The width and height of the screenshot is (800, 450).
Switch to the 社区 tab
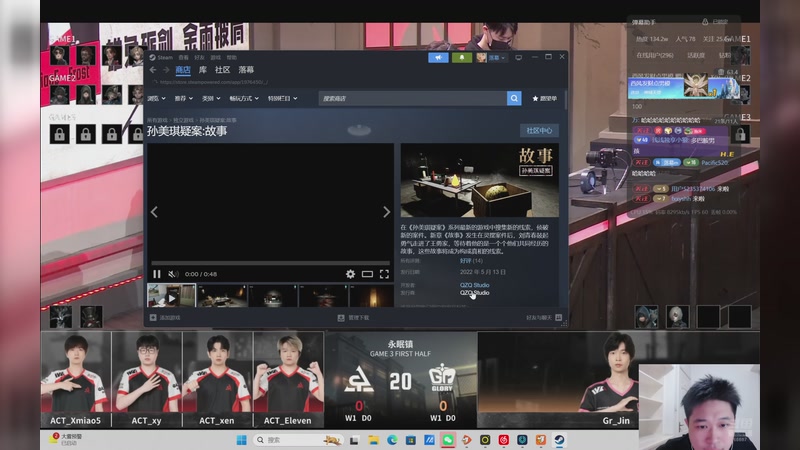point(222,70)
